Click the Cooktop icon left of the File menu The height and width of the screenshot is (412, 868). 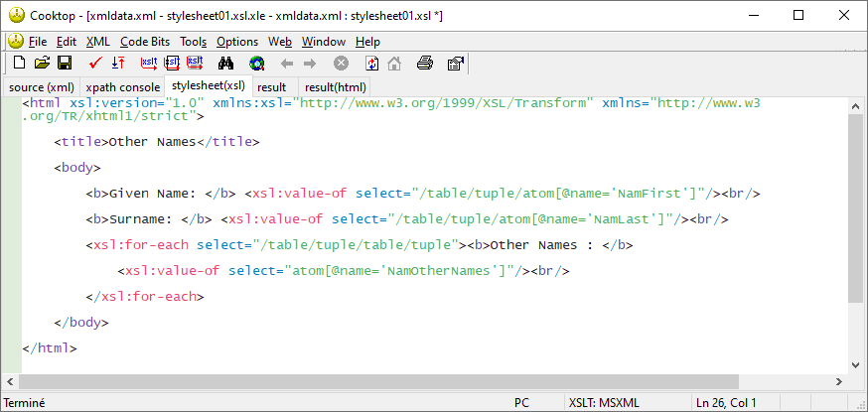tap(16, 41)
